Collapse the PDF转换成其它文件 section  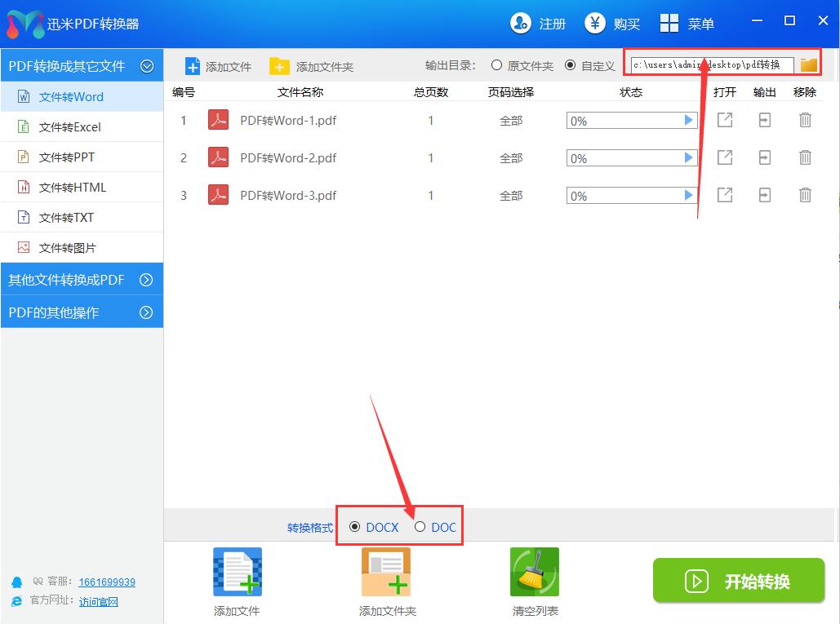pyautogui.click(x=82, y=65)
